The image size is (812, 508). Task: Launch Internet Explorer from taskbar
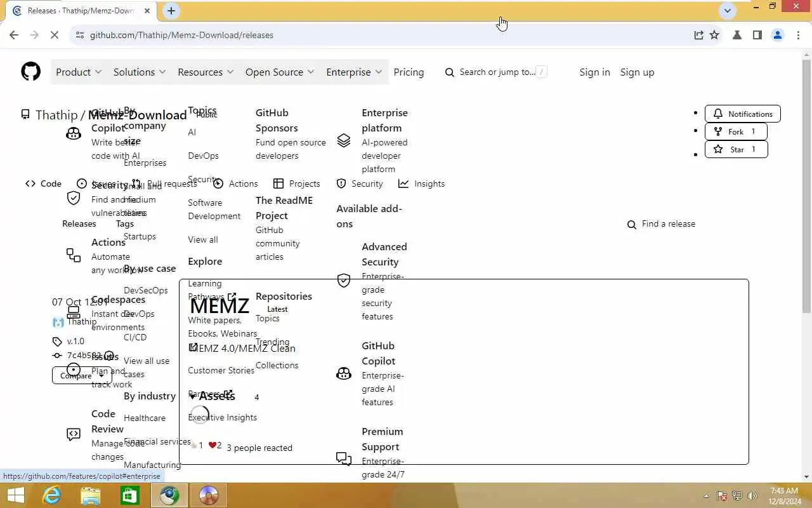52,495
